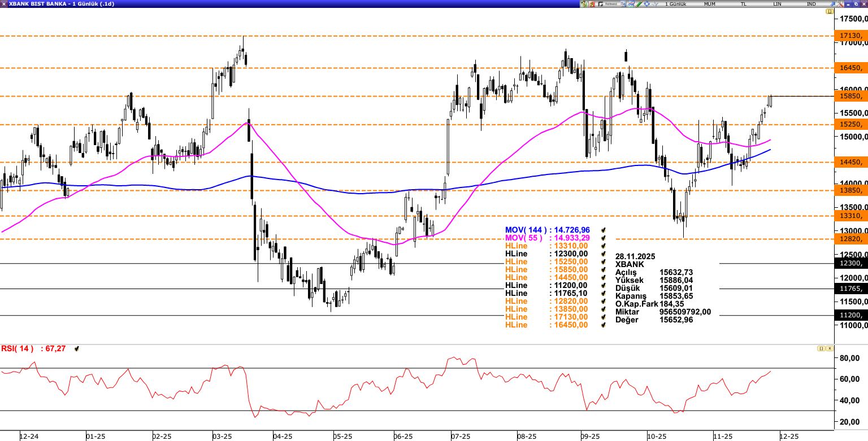Screen dimensions: 868x441
Task: Open the indicator list icon in the toolbar
Action: 622,3
